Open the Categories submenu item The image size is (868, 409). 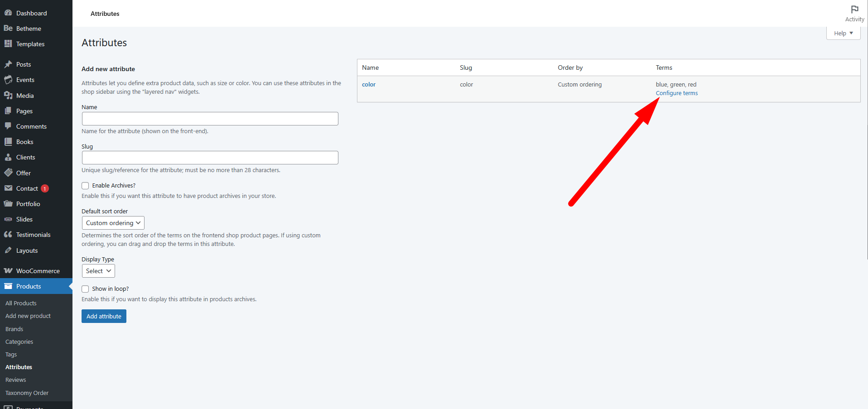point(19,342)
